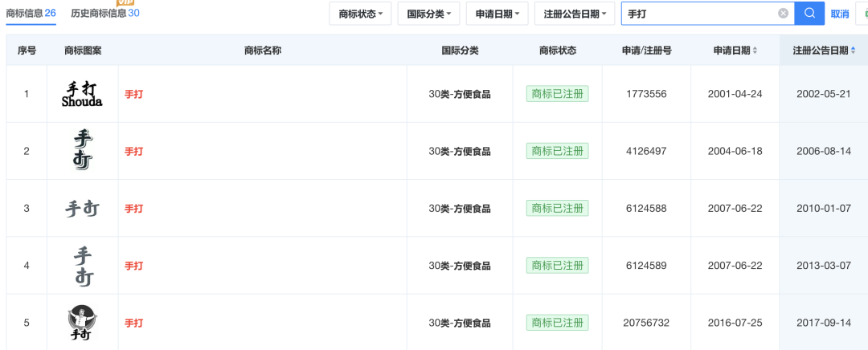Image resolution: width=868 pixels, height=350 pixels.
Task: View the round chef logo in row 5
Action: pos(82,323)
